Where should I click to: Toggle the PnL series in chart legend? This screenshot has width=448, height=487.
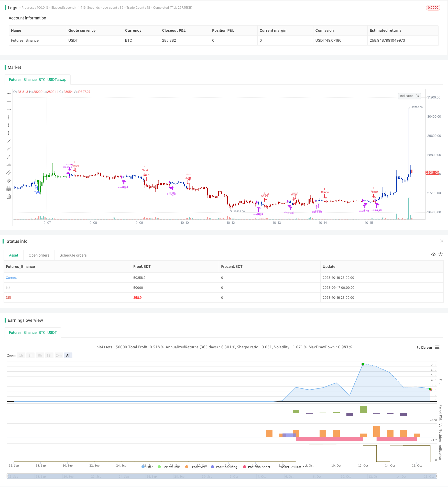(147, 467)
